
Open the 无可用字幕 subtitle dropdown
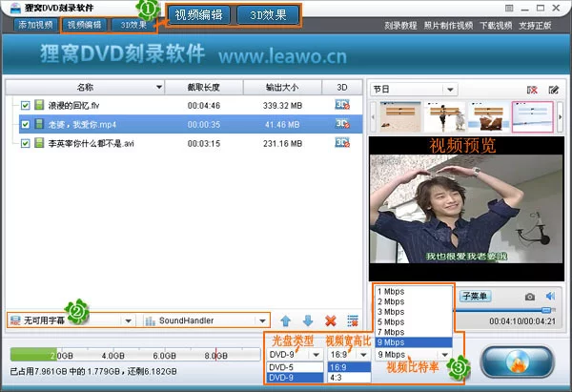click(x=71, y=320)
